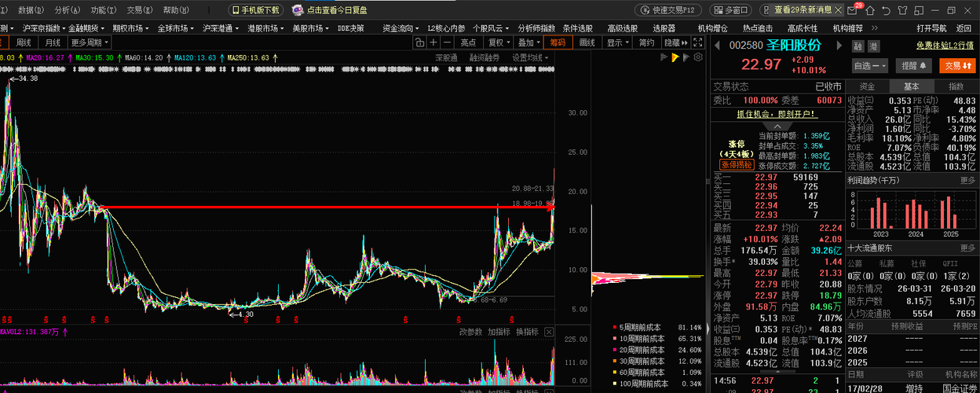980x393 pixels.
Task: Open the 复权 dropdown
Action: (499, 42)
